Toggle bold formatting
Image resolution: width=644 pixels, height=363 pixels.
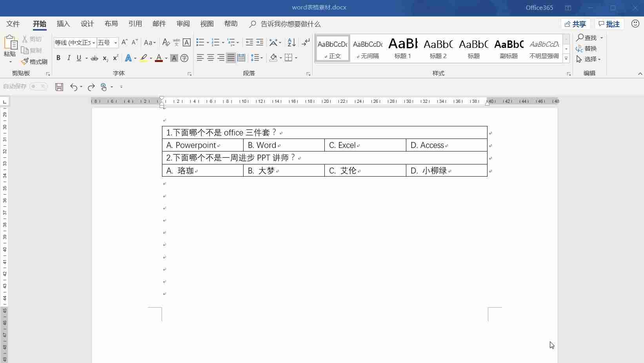58,58
